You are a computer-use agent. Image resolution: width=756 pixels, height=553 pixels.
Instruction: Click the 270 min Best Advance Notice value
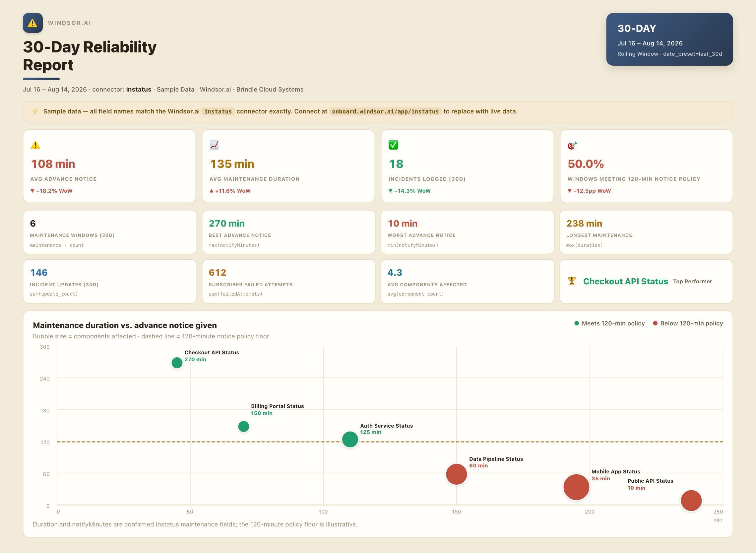click(x=226, y=223)
